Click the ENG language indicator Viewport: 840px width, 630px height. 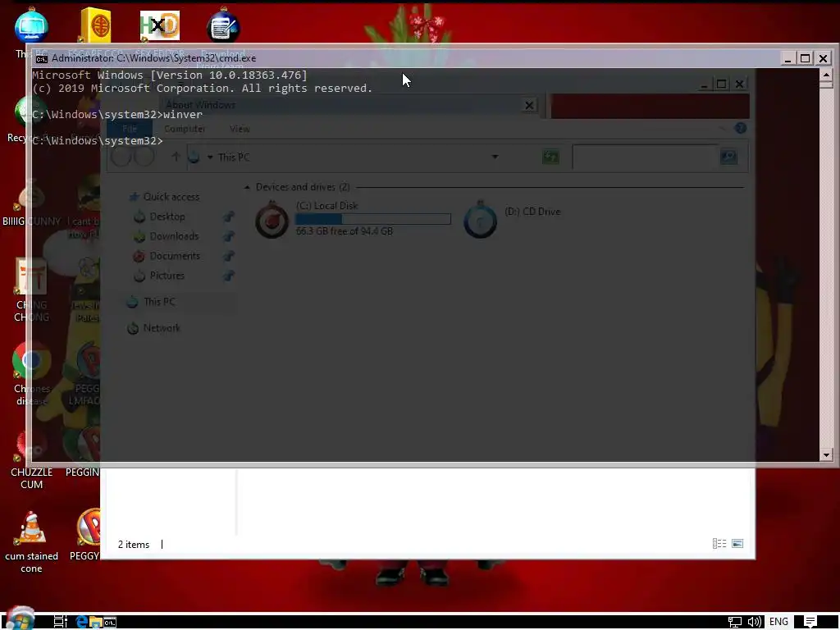(x=778, y=622)
